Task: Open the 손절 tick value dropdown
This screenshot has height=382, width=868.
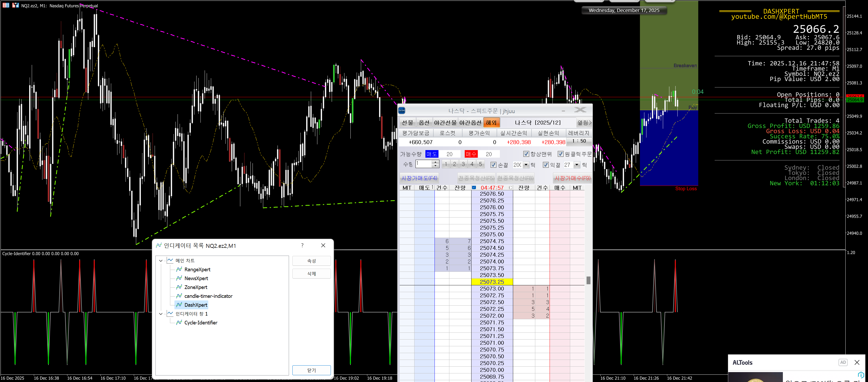Action: tap(526, 165)
